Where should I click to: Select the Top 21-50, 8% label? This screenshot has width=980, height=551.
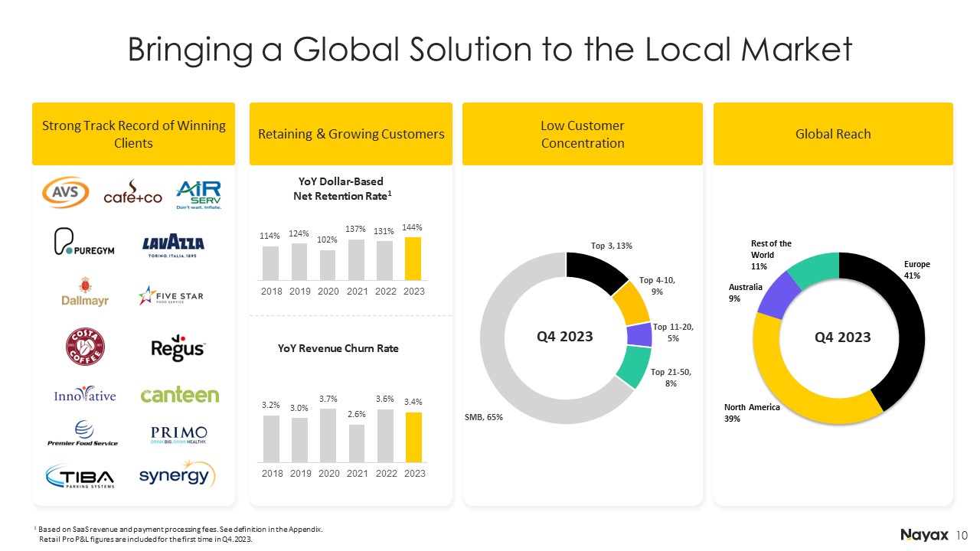tap(671, 377)
